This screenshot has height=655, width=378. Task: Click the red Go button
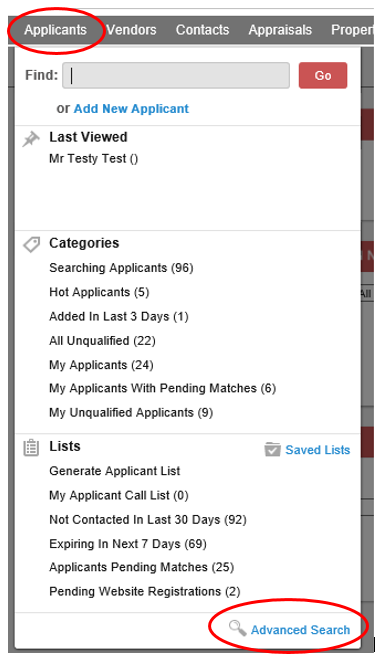[x=323, y=75]
